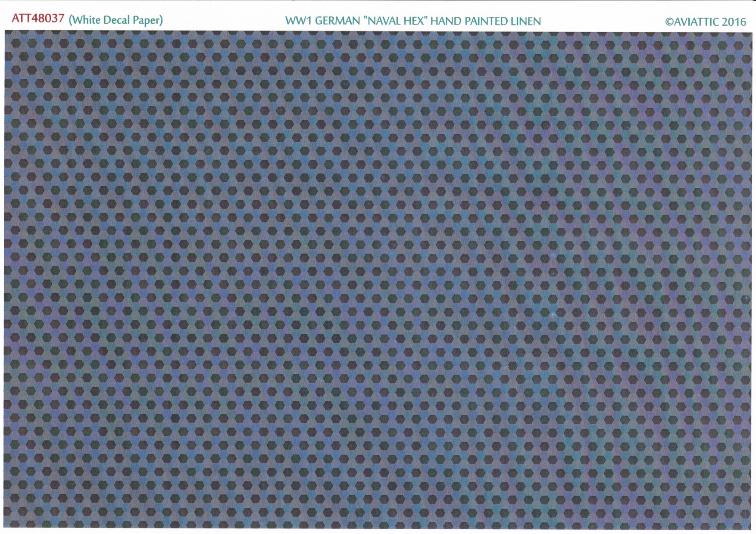Click the red product code ATT48037
Viewport: 756px width, 534px height.
38,19
